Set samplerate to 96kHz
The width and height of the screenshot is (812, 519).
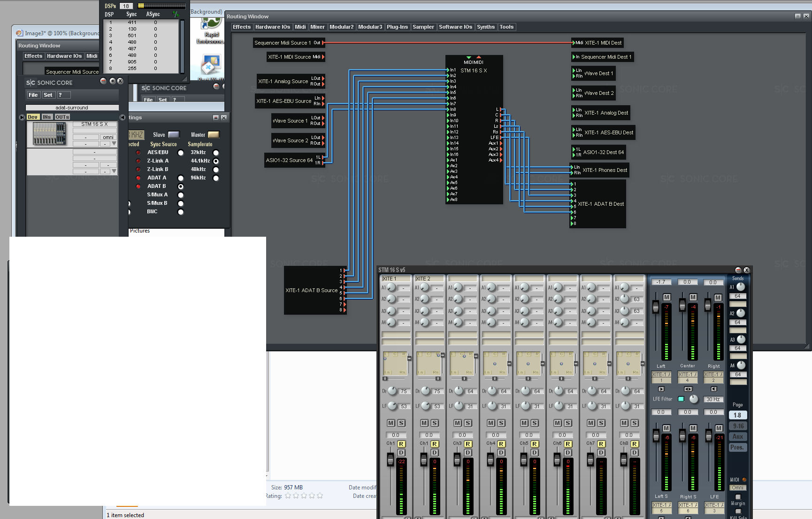click(x=216, y=178)
